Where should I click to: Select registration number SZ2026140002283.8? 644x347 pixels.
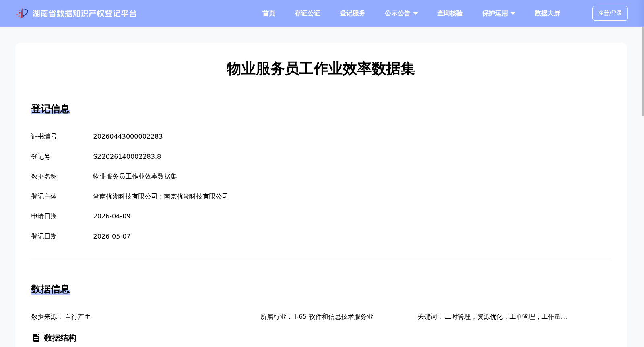pyautogui.click(x=127, y=156)
